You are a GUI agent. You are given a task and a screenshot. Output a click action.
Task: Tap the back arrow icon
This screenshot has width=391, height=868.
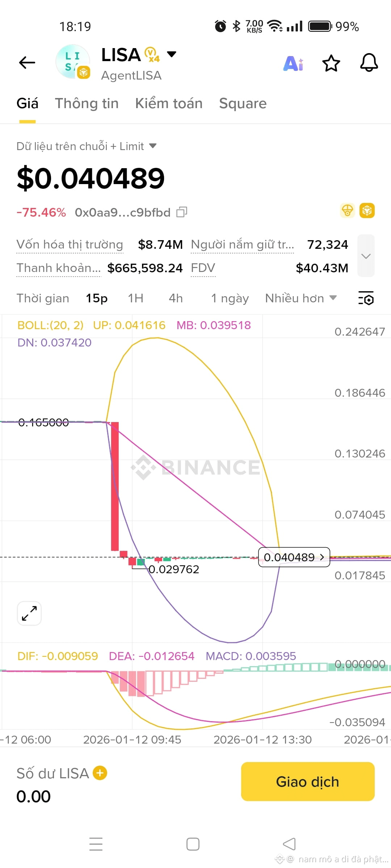coord(27,63)
